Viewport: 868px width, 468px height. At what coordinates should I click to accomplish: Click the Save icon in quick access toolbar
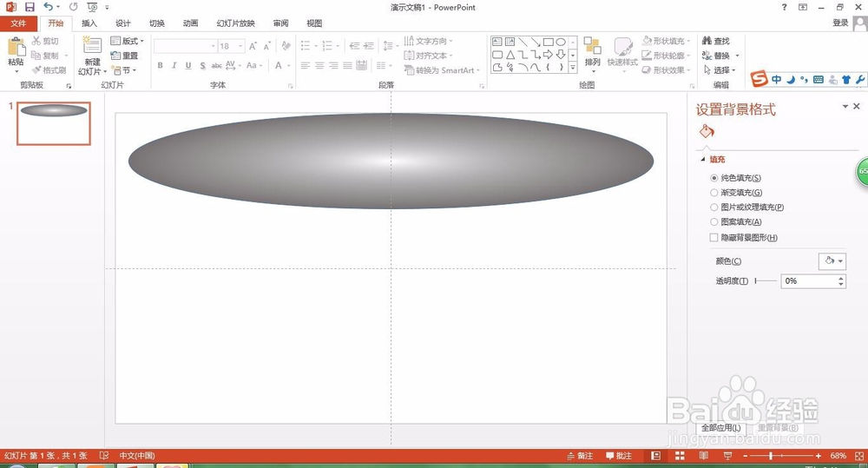pyautogui.click(x=30, y=7)
